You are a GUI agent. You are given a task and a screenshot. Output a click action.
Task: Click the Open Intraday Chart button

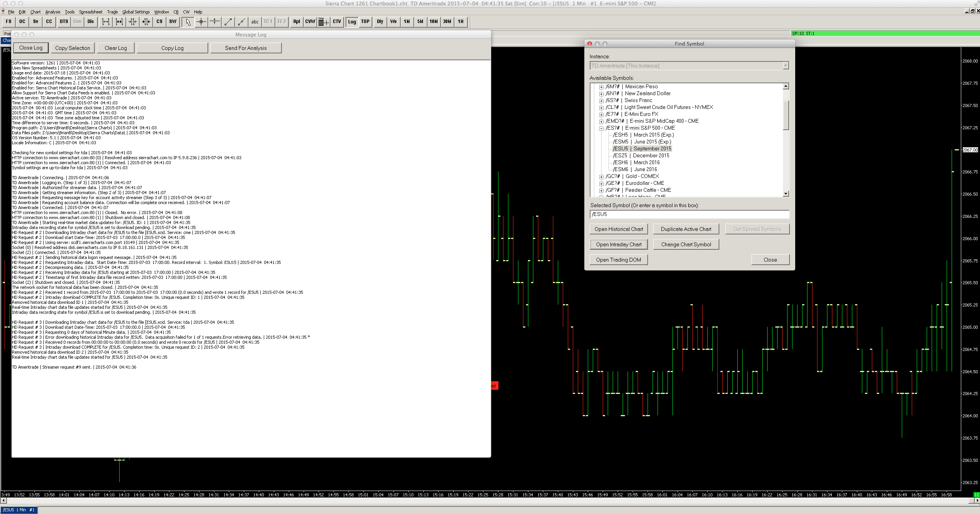[618, 245]
